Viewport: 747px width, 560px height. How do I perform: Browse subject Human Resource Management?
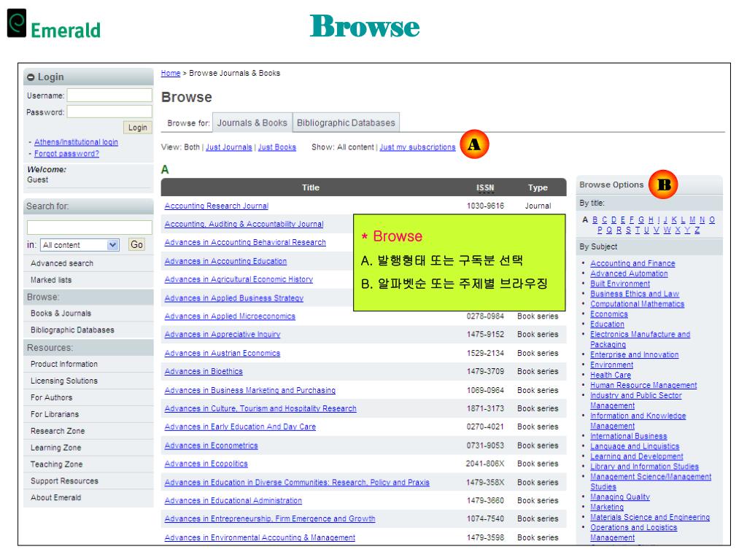pos(643,385)
